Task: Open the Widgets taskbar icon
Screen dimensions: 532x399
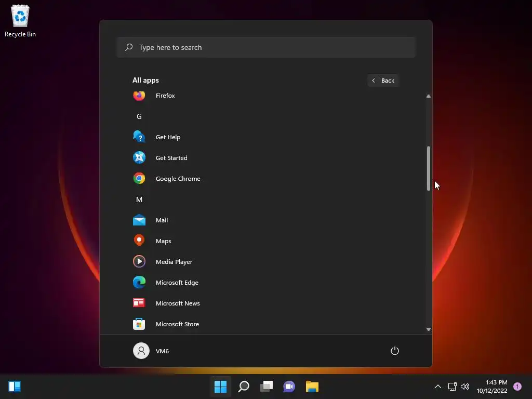Action: (x=15, y=387)
